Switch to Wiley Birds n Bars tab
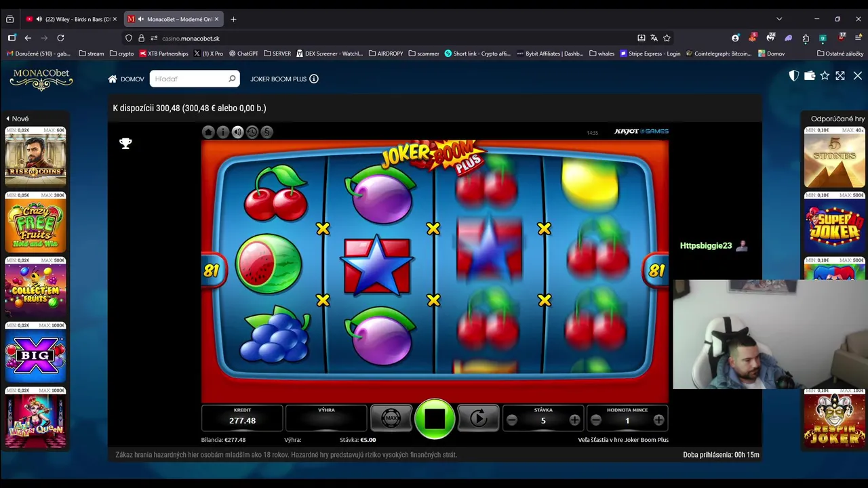This screenshot has width=868, height=488. 71,19
